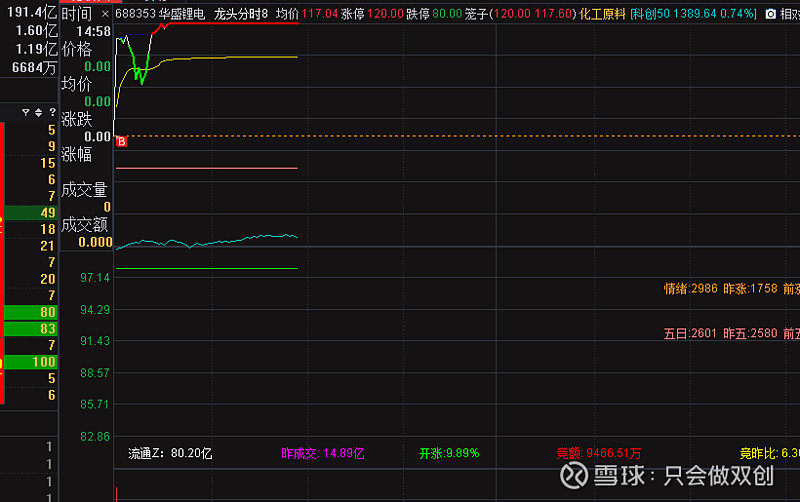
Task: Select the stock name 688353 华盛锂电
Action: coord(160,15)
